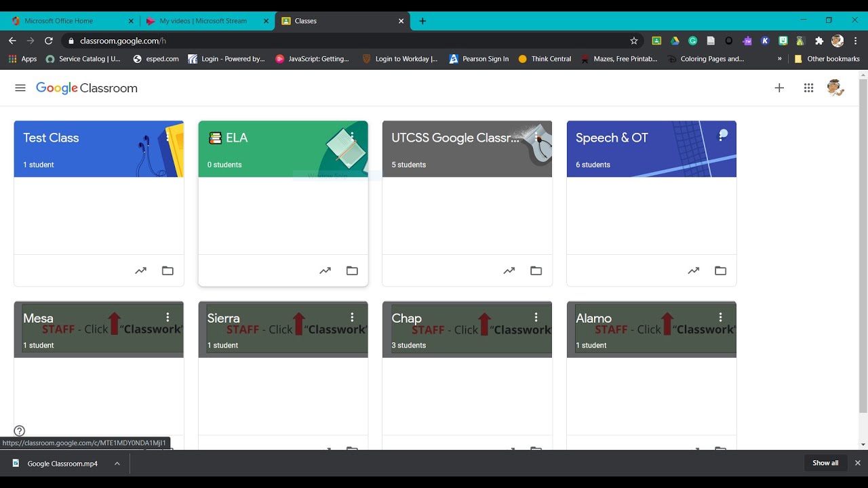Open the Apps bookmark shortcut
Viewport: 868px width, 488px height.
(22, 59)
